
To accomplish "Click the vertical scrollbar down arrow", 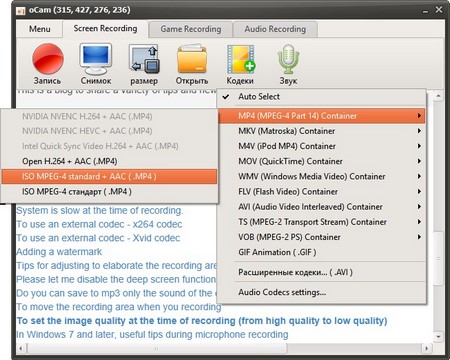I will [438, 336].
